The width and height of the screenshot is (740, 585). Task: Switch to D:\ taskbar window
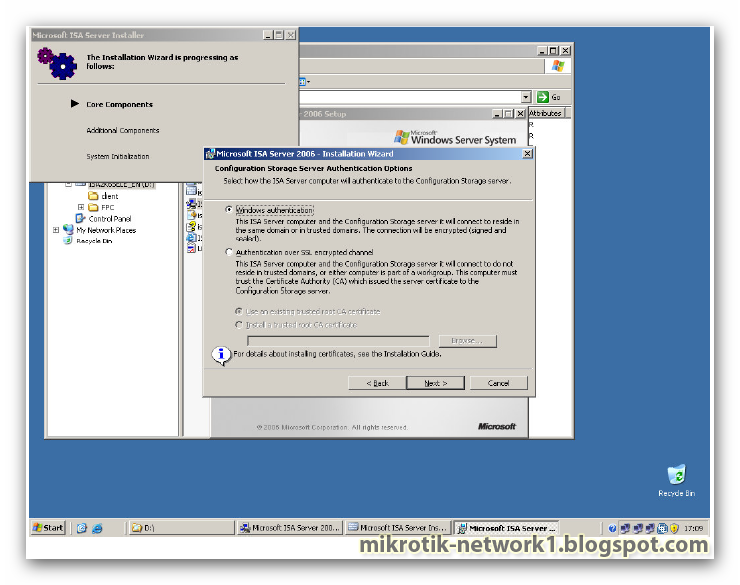click(182, 528)
